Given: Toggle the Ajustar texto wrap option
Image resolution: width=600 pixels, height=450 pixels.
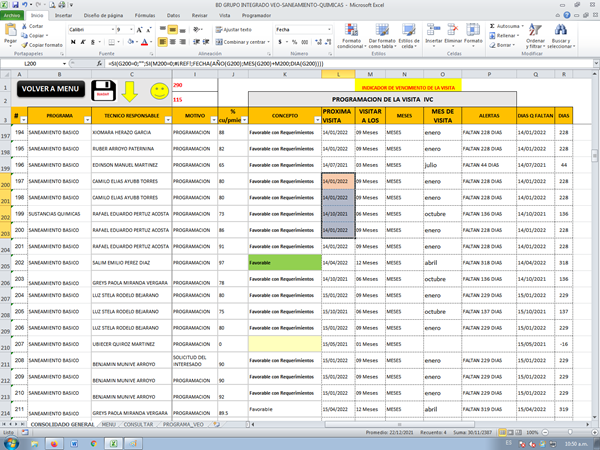Looking at the screenshot, I should coord(234,30).
